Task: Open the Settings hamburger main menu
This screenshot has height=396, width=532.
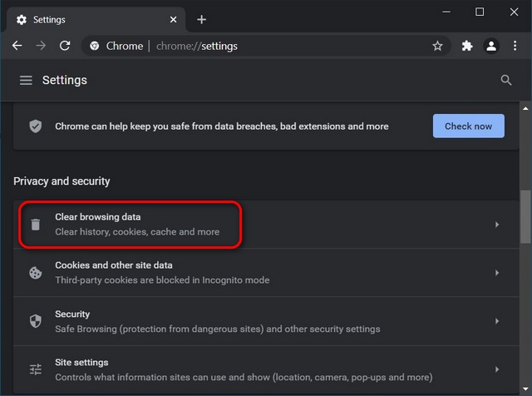Action: click(26, 81)
